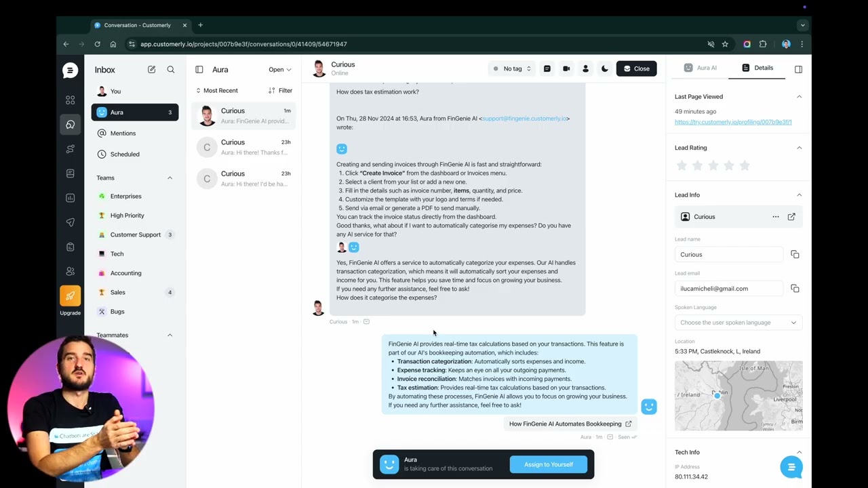This screenshot has width=868, height=488.
Task: Open the dashboard grid icon in sidebar
Action: point(70,100)
